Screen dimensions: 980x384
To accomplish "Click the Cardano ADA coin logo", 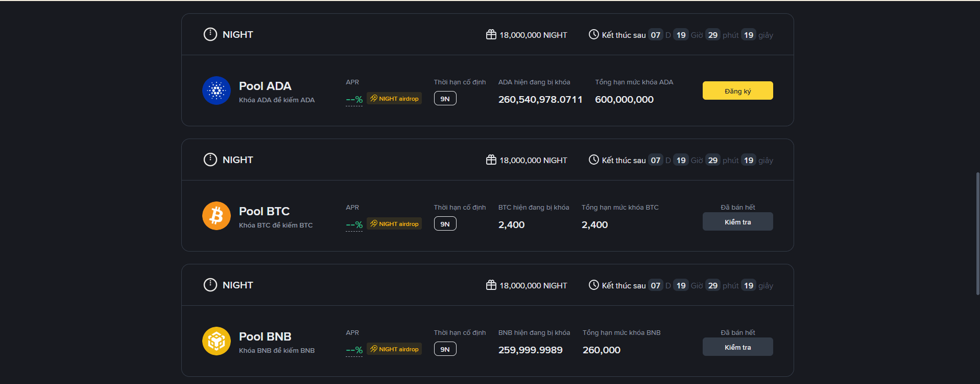I will (217, 91).
